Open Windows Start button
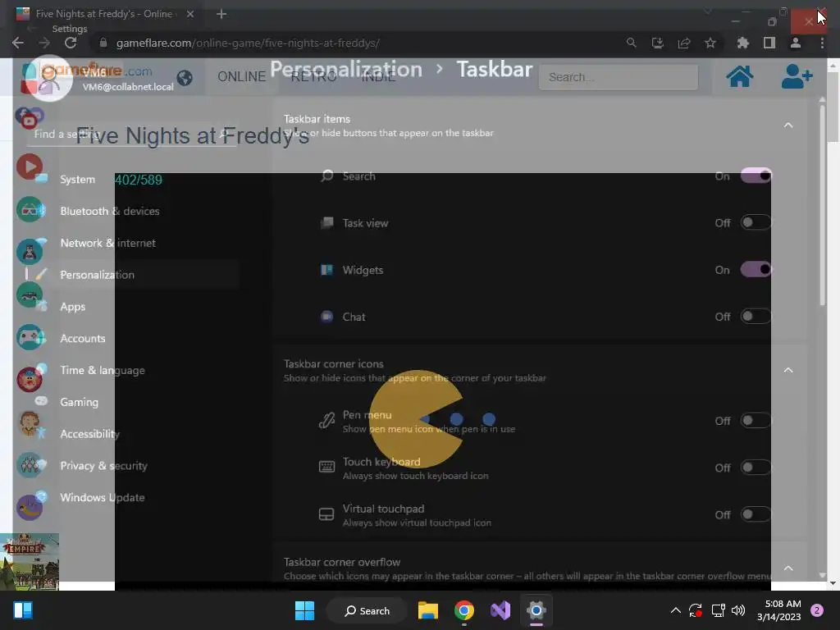Screen dimensions: 840x630 point(305,610)
